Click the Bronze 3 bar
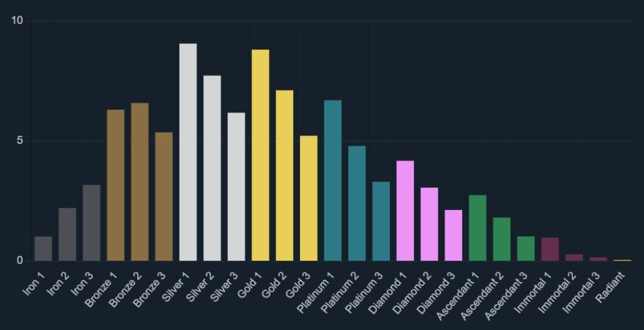Image resolution: width=644 pixels, height=330 pixels. pyautogui.click(x=164, y=196)
